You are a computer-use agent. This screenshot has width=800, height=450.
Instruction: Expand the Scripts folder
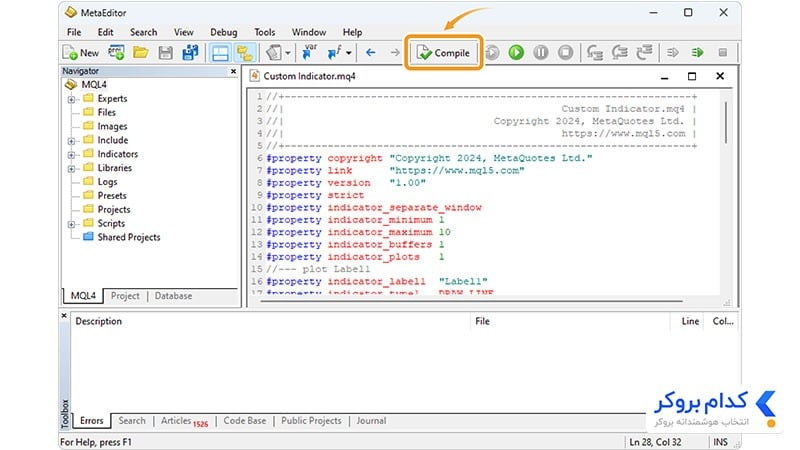[71, 224]
